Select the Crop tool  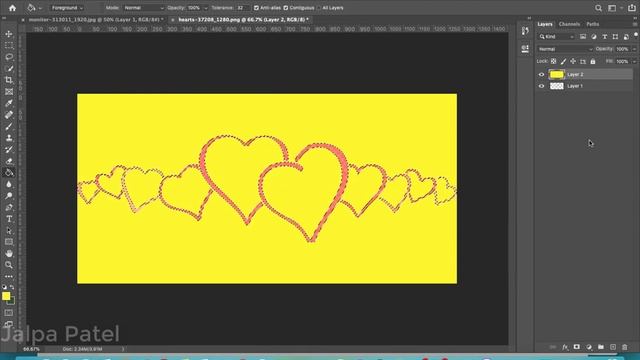tap(9, 80)
